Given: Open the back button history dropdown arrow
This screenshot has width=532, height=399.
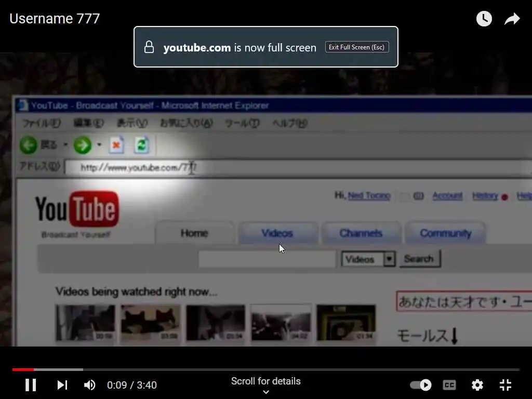Looking at the screenshot, I should click(65, 145).
